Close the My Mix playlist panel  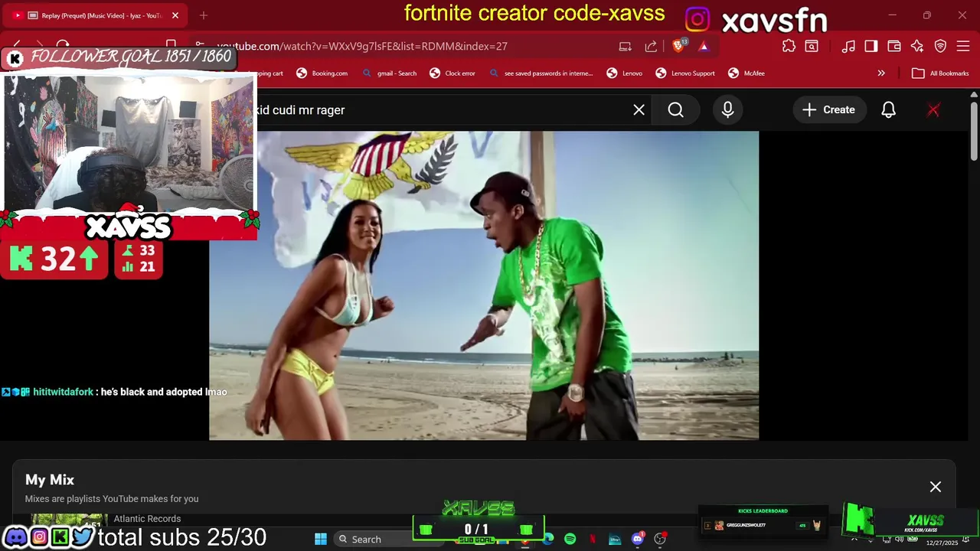coord(936,487)
